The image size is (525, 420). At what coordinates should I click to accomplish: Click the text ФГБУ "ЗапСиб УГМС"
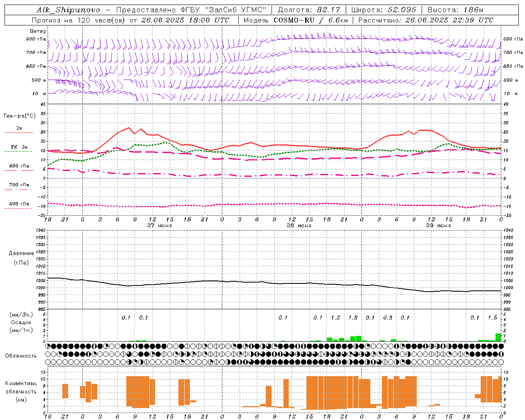(x=223, y=10)
